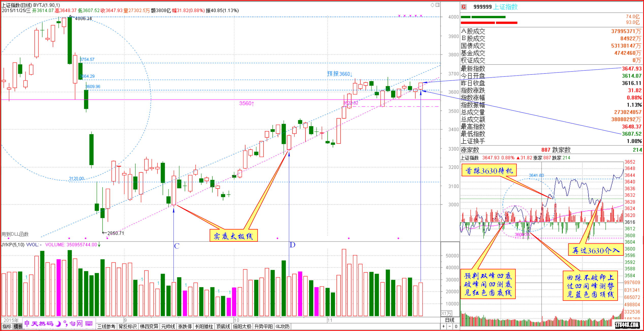The height and width of the screenshot is (331, 644).
Task: Click the 最新指数 value 3647.93
Action: pos(632,68)
